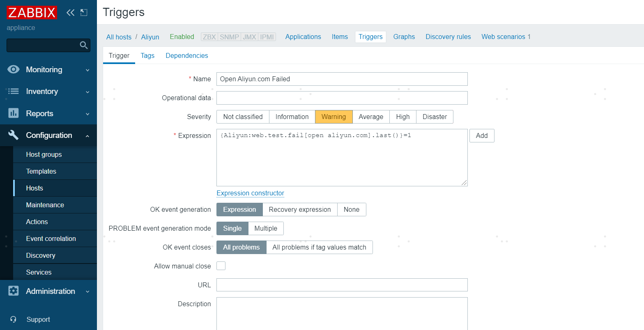Open the Triggers host tab

tap(370, 37)
